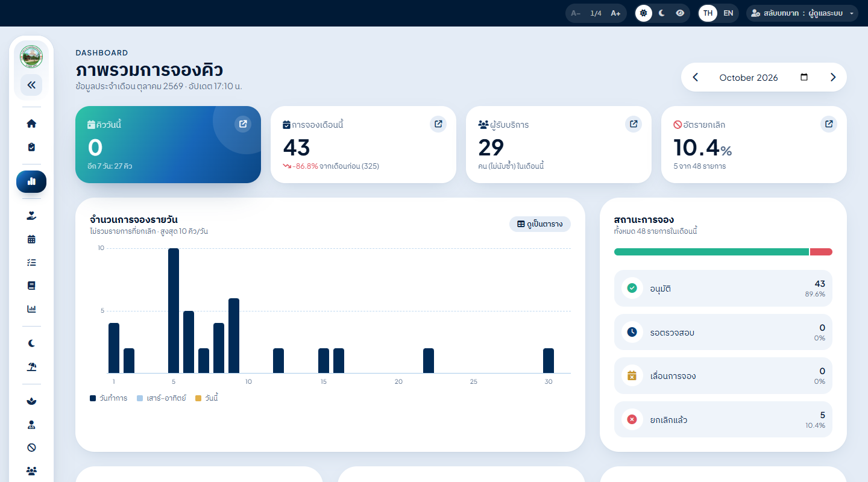Open the home icon in sidebar
Viewport: 868px width, 482px height.
click(x=31, y=124)
